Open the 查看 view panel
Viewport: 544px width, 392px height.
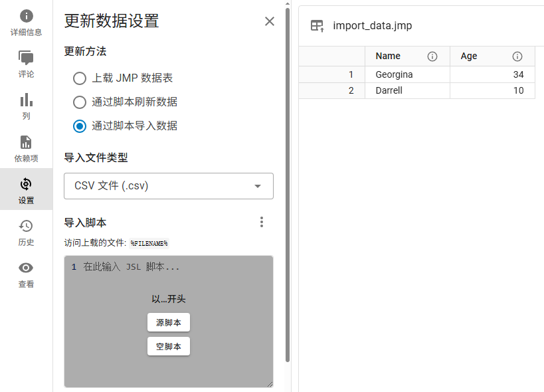(26, 274)
